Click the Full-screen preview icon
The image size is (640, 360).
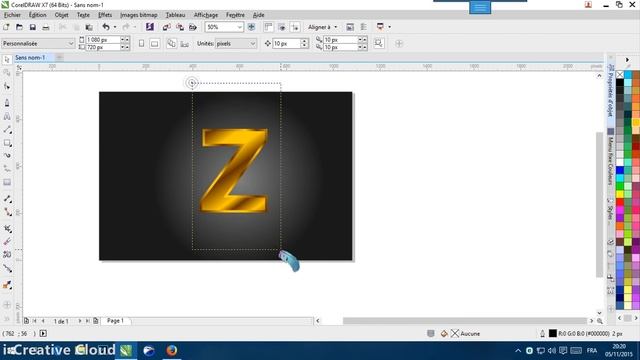(x=251, y=27)
